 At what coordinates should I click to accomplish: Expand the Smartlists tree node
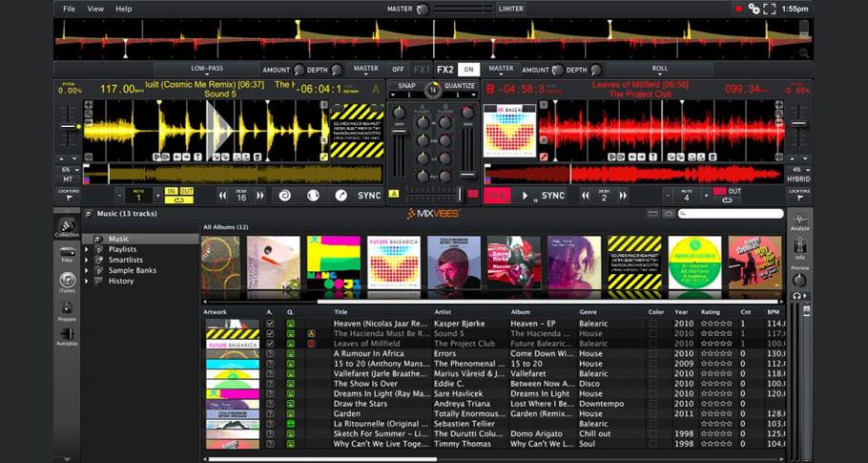click(x=87, y=260)
